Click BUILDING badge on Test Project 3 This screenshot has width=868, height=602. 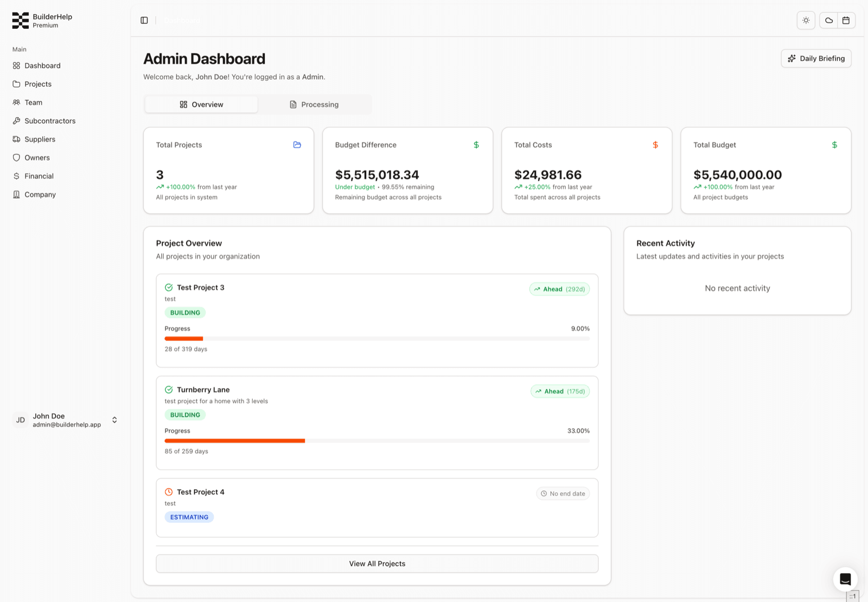click(185, 313)
